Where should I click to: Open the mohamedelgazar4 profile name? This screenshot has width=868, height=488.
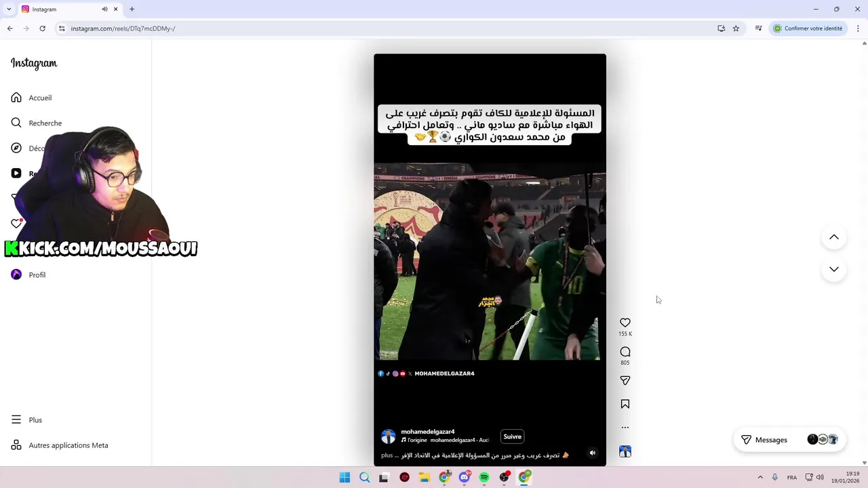coord(428,432)
